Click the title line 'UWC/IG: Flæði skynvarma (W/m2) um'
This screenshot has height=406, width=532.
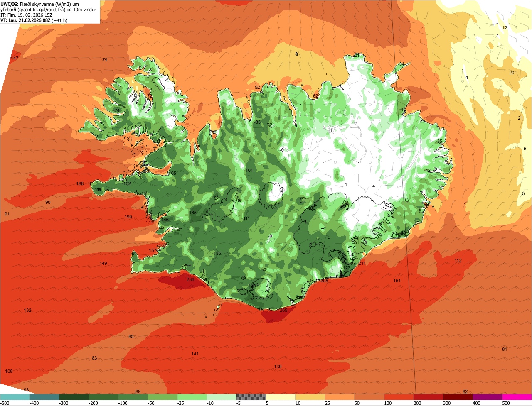click(40, 4)
